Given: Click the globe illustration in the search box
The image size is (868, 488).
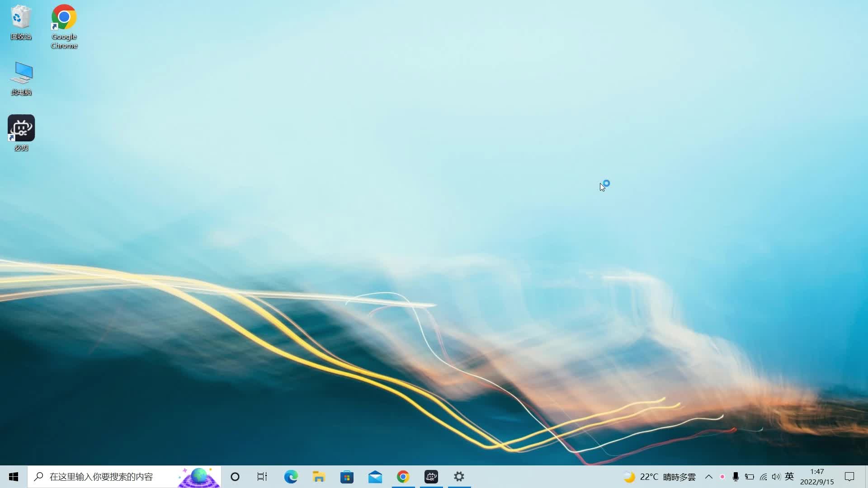Looking at the screenshot, I should [199, 477].
